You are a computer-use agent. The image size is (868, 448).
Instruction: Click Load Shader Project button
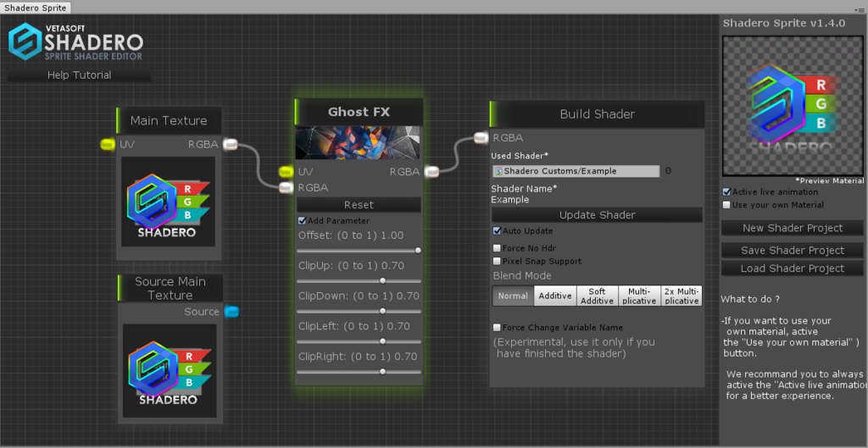pyautogui.click(x=793, y=268)
